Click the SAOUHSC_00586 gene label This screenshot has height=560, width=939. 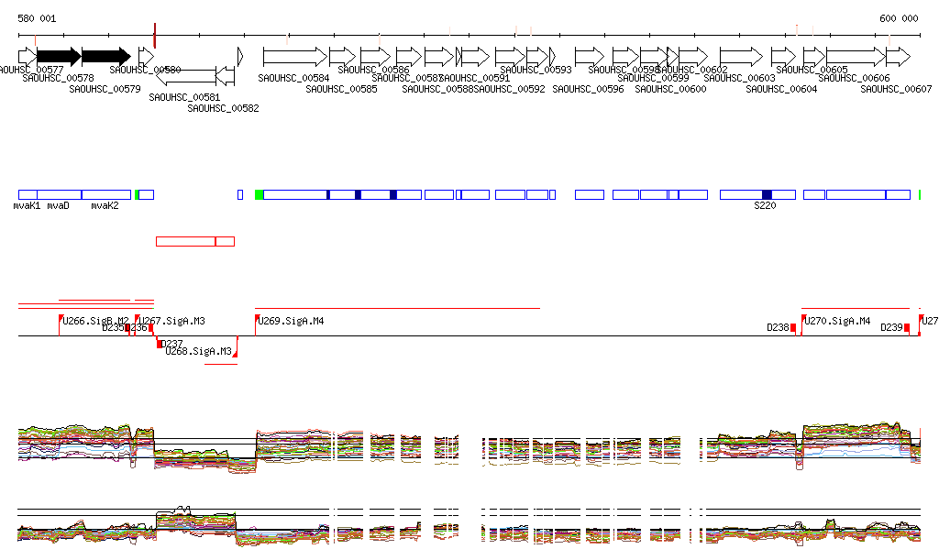pos(374,70)
